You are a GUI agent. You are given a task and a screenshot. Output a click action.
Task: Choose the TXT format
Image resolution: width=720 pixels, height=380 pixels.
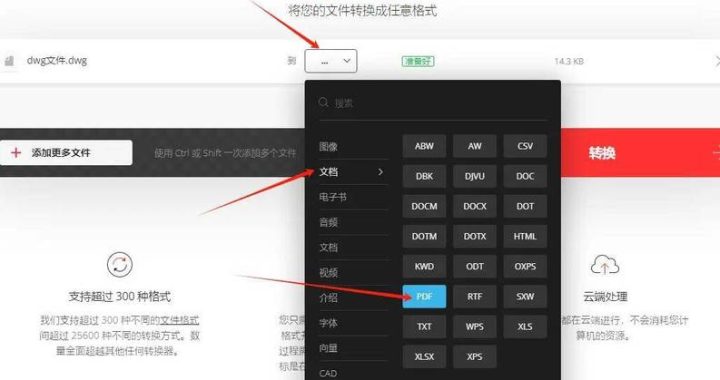(424, 327)
